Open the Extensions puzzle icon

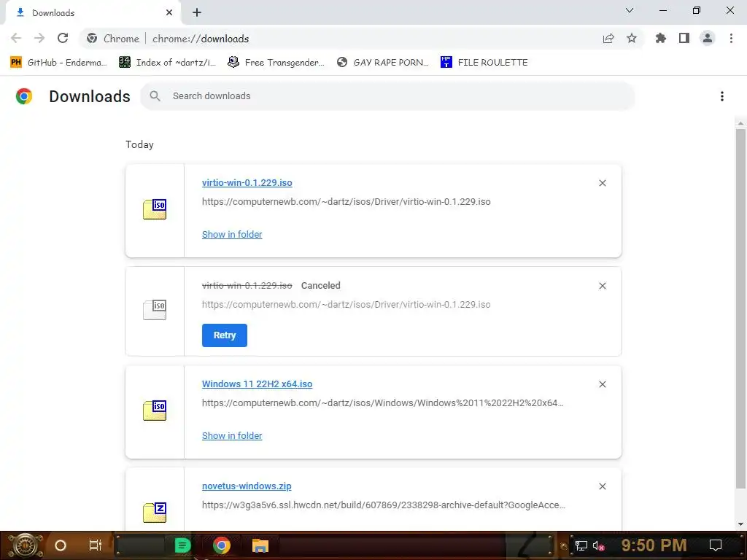pyautogui.click(x=661, y=39)
